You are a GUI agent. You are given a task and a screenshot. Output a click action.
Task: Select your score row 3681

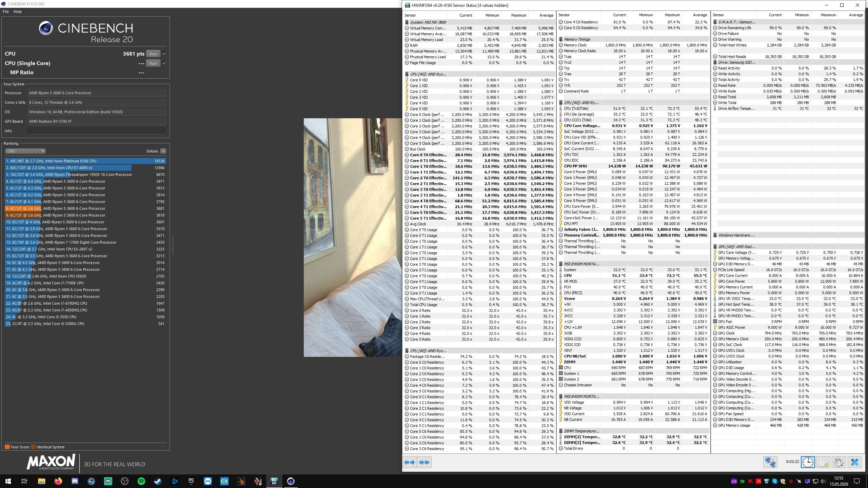[x=85, y=208]
